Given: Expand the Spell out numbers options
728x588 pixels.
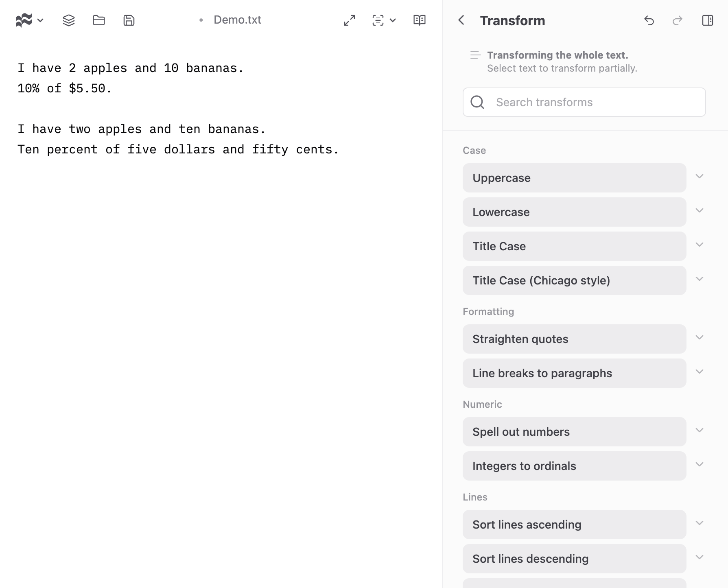Looking at the screenshot, I should tap(700, 430).
